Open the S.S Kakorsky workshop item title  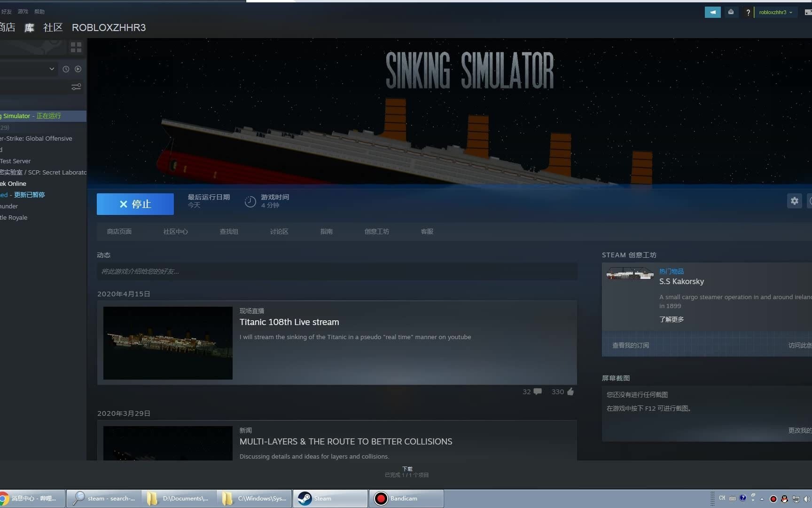coord(681,282)
